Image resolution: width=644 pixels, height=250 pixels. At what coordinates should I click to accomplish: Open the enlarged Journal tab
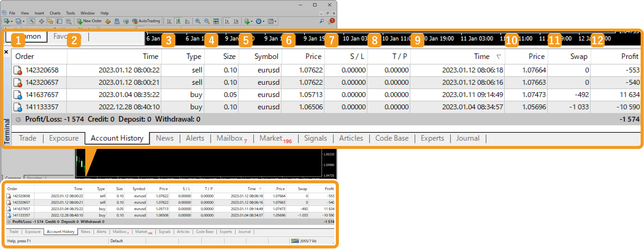pyautogui.click(x=468, y=138)
